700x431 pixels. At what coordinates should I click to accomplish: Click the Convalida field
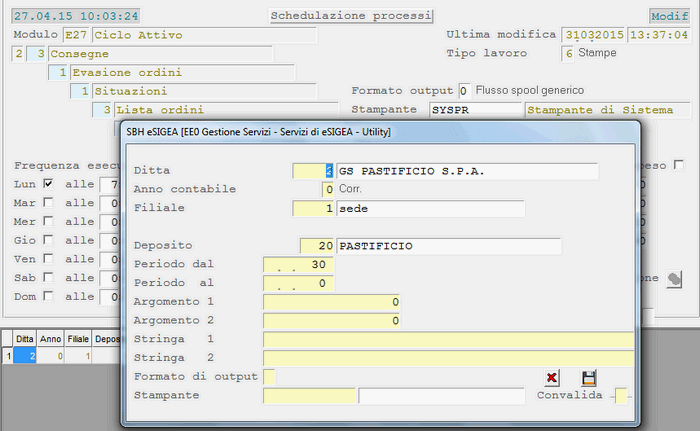pyautogui.click(x=621, y=396)
